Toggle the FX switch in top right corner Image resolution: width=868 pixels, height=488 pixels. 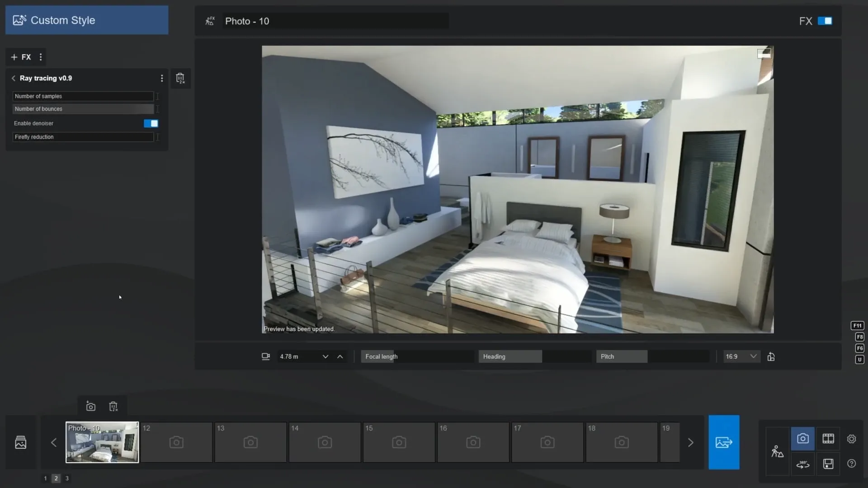pos(826,21)
